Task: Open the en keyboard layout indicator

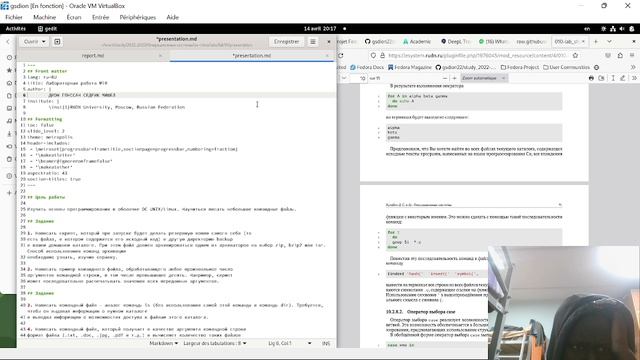Action: click(x=587, y=29)
